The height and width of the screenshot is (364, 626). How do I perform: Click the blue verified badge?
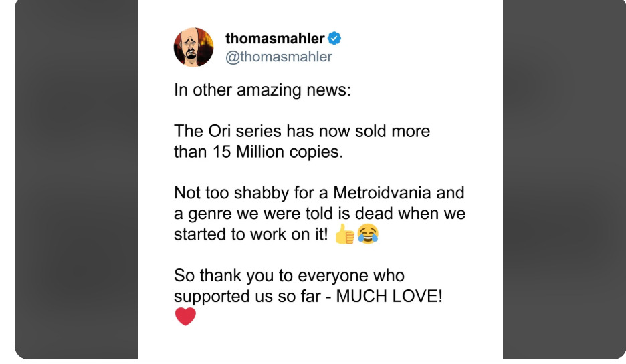(334, 39)
